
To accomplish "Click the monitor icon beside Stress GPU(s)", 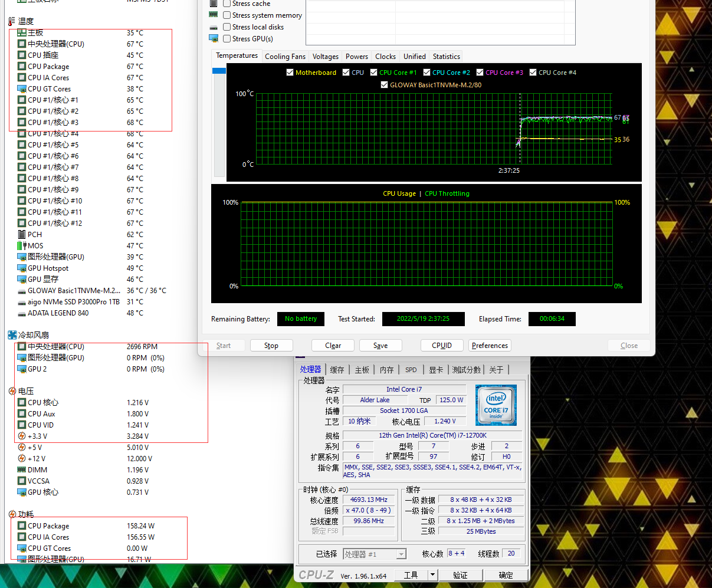I will (214, 38).
